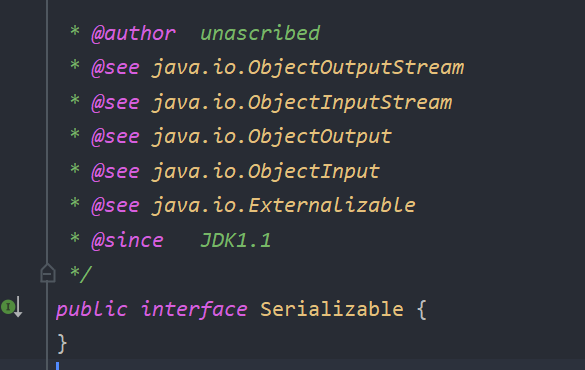The image size is (585, 370).
Task: Collapse the Javadoc comment fold marker
Action: [48, 273]
